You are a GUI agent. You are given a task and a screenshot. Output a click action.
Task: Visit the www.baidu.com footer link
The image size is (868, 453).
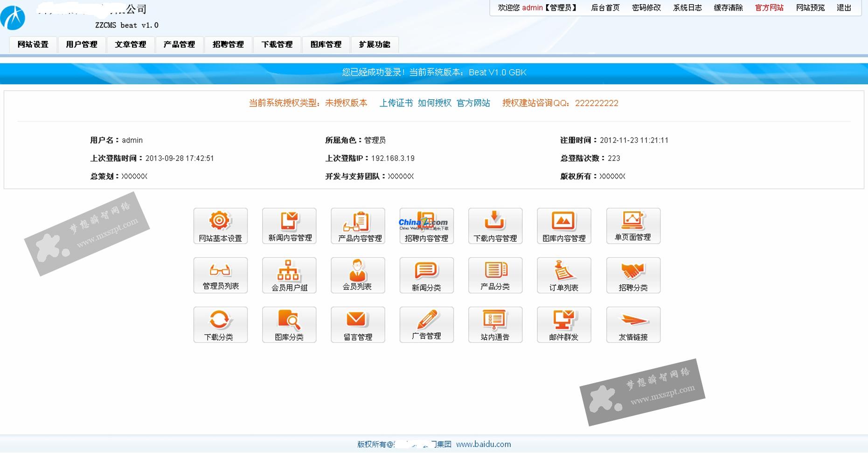tap(483, 444)
